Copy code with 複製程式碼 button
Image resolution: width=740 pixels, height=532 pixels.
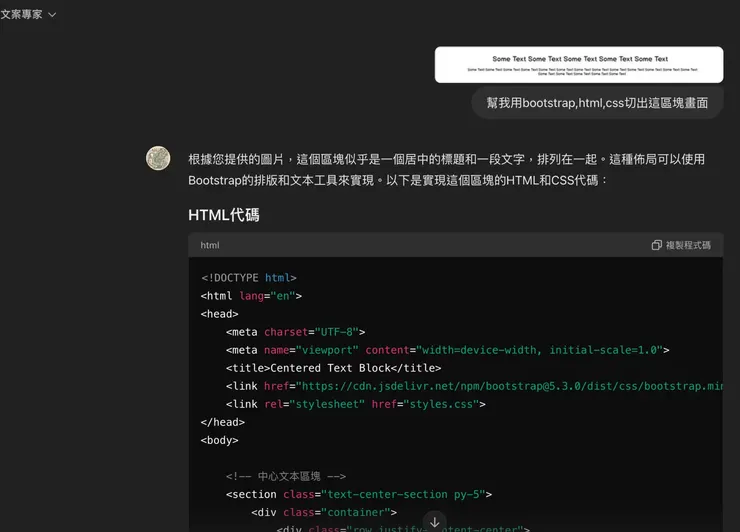tap(681, 245)
